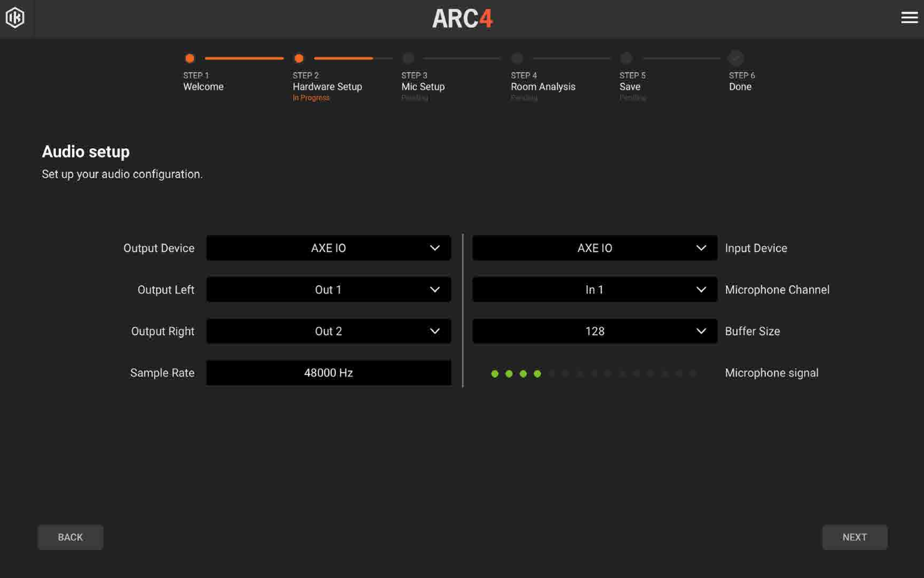924x578 pixels.
Task: Click the Output Right label
Action: click(162, 331)
